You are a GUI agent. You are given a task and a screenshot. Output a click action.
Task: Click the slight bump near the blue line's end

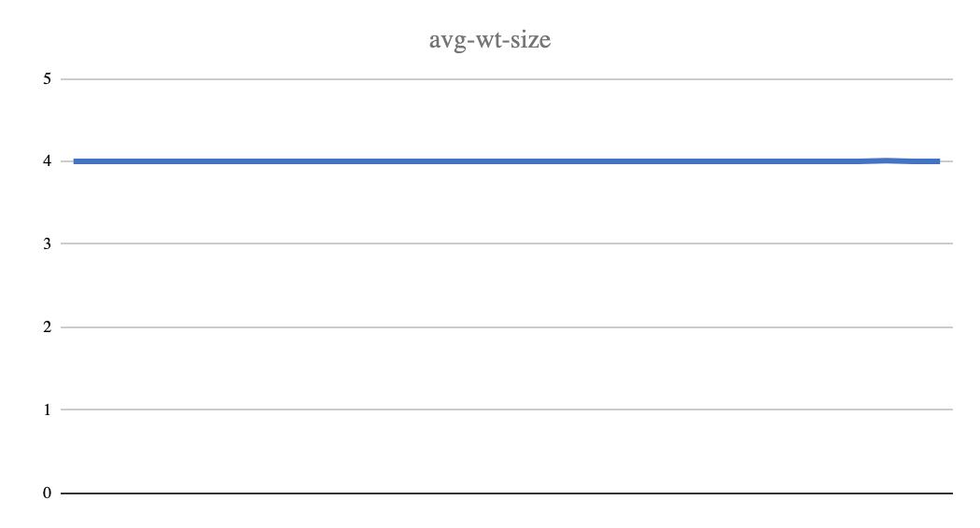[887, 160]
